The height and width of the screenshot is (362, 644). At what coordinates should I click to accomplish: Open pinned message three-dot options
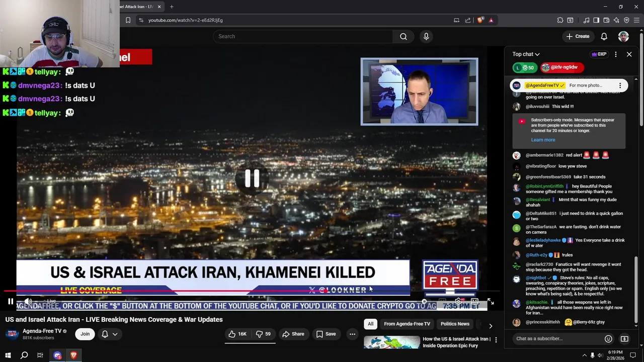[620, 85]
